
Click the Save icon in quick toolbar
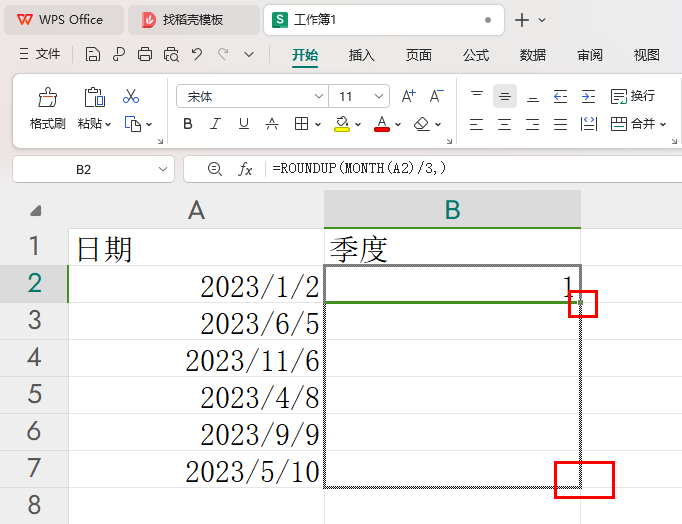[92, 55]
